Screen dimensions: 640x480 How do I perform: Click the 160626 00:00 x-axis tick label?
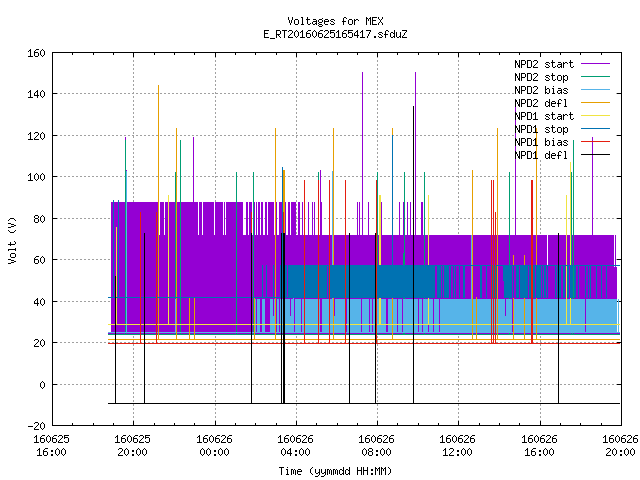click(x=214, y=446)
